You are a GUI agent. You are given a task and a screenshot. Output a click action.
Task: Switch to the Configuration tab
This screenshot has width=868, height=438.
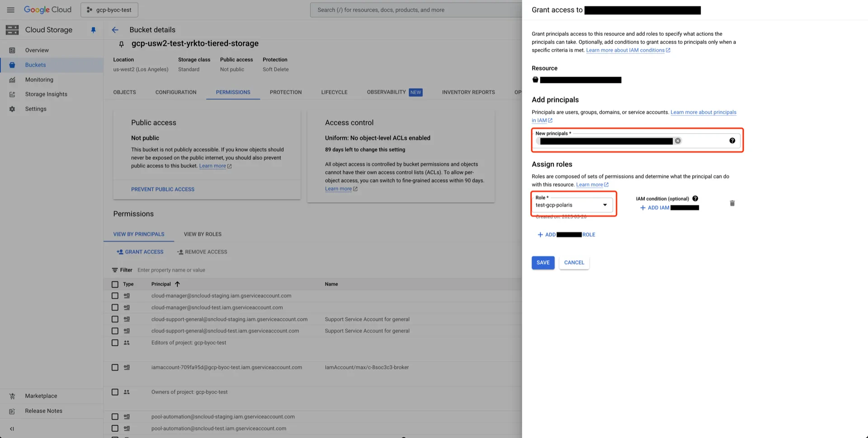pyautogui.click(x=176, y=92)
